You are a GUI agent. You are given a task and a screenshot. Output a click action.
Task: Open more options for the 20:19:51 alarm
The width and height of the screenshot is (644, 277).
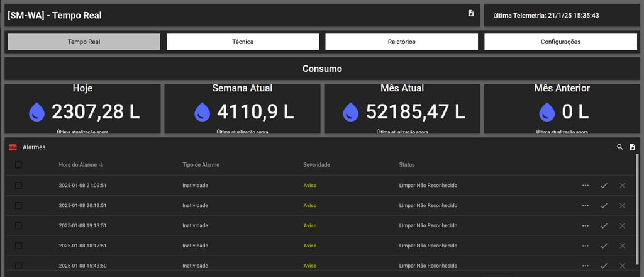pos(586,205)
